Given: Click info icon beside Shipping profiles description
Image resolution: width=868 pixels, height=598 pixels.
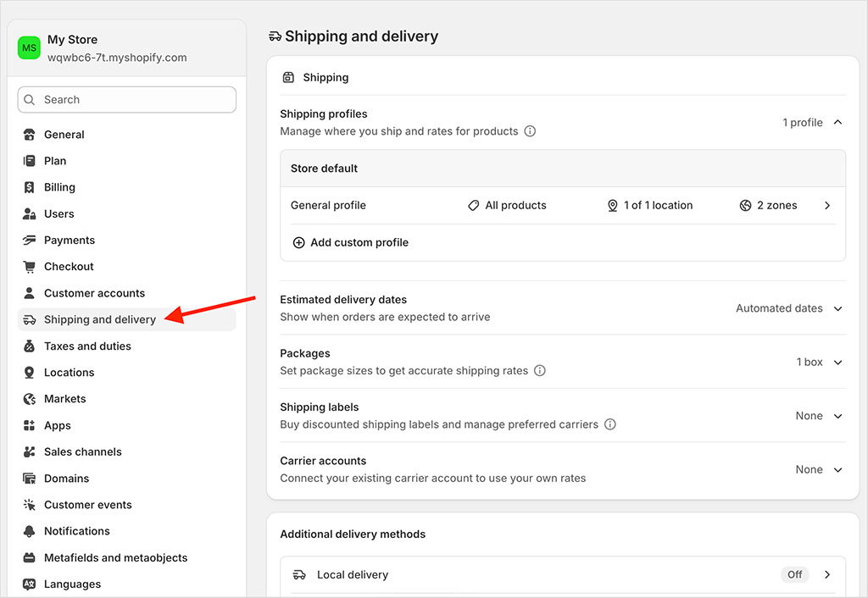Looking at the screenshot, I should pyautogui.click(x=530, y=131).
